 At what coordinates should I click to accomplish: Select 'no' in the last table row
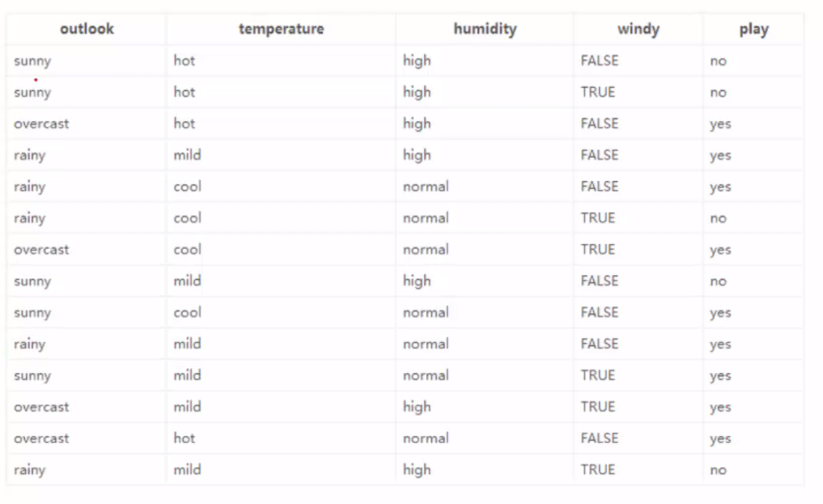click(x=718, y=470)
